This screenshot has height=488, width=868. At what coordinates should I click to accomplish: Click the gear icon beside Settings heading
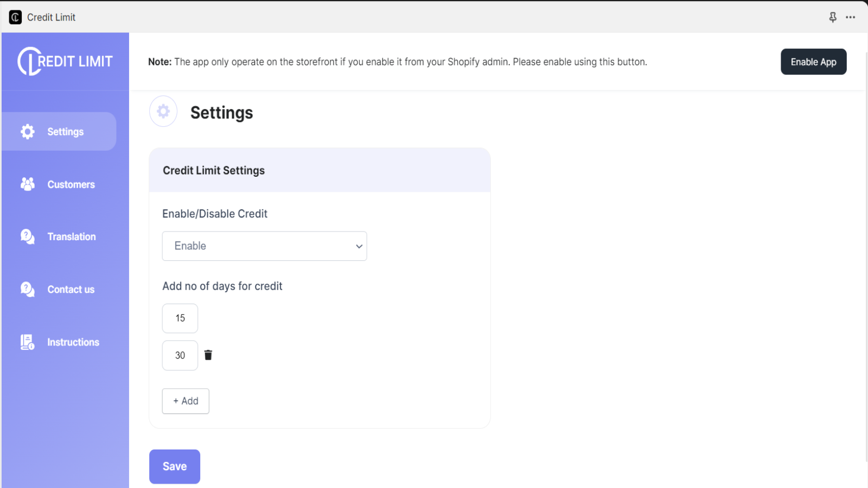click(163, 111)
